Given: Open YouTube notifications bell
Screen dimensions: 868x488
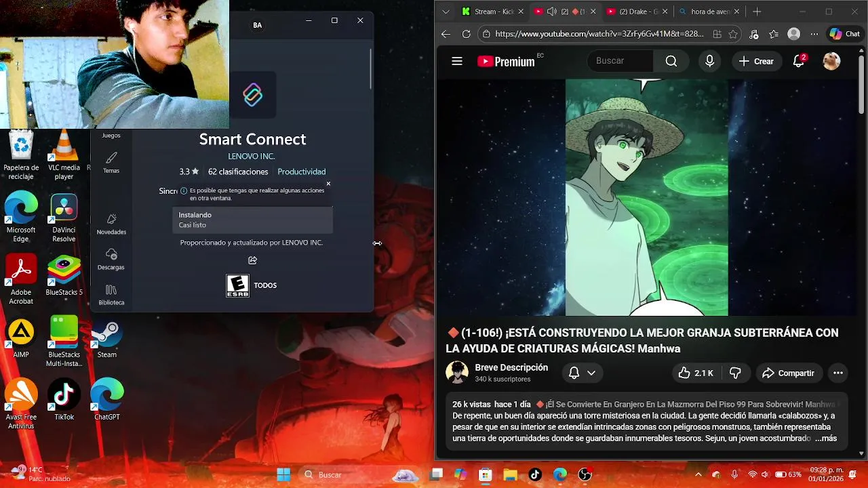Looking at the screenshot, I should pos(799,61).
